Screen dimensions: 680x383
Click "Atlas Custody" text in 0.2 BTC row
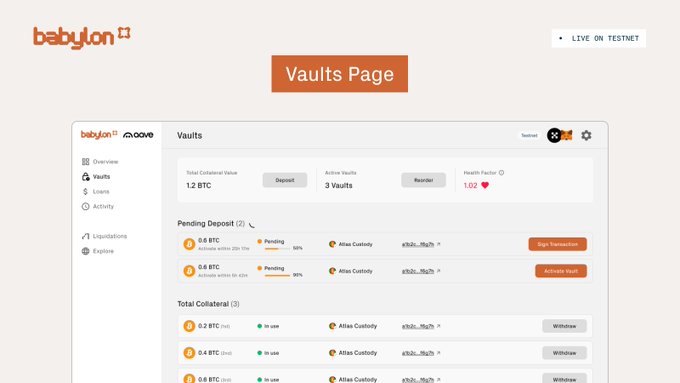pyautogui.click(x=358, y=326)
